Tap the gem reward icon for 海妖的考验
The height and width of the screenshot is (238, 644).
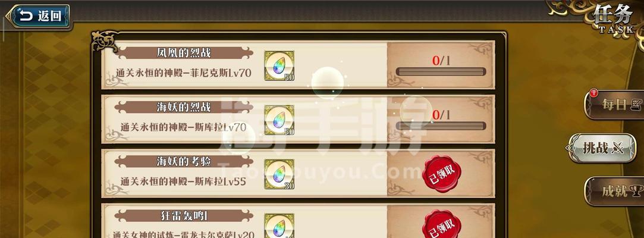point(279,174)
